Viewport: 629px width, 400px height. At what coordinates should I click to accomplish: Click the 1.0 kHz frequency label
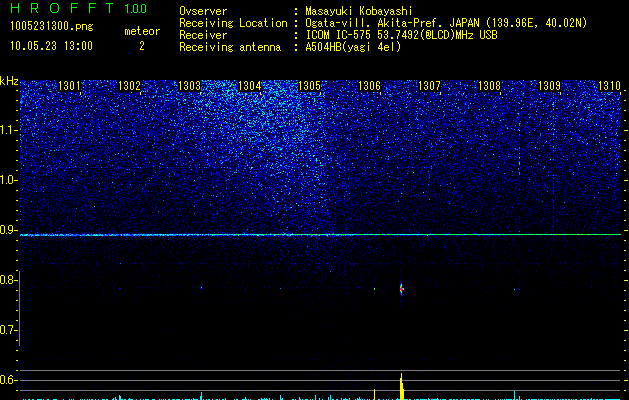(8, 181)
